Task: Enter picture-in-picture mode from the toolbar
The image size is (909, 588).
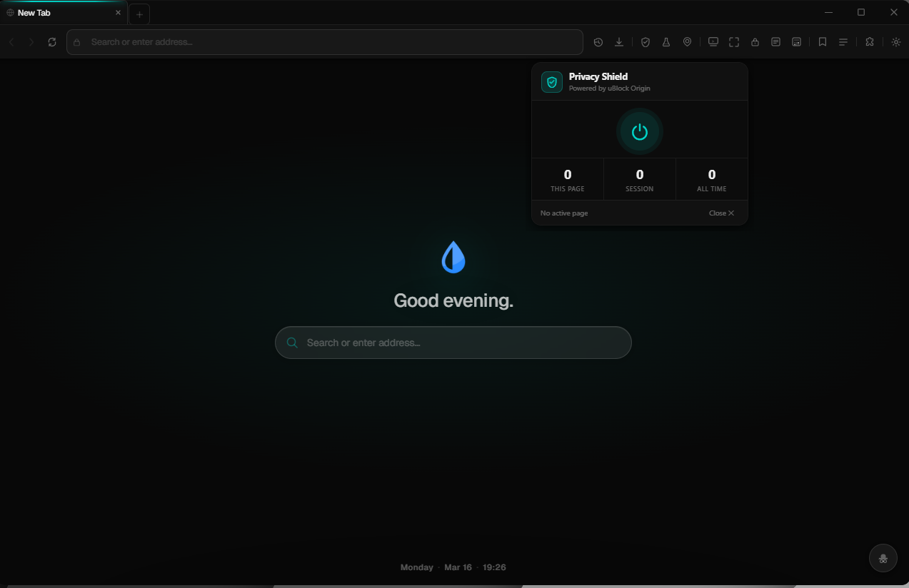Action: [713, 41]
